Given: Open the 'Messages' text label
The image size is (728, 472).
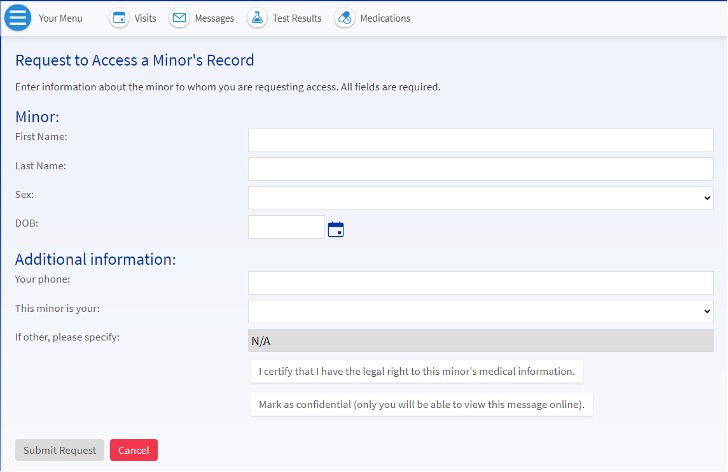Looking at the screenshot, I should click(x=215, y=19).
